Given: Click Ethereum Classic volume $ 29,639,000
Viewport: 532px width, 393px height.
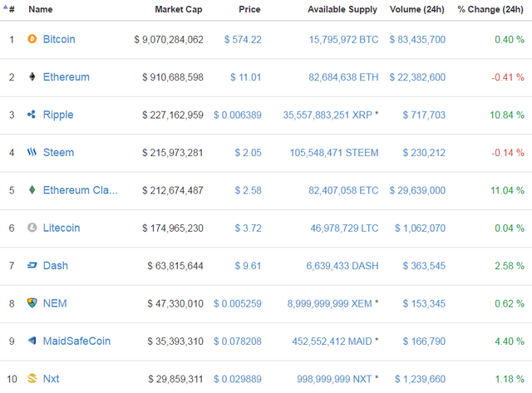Looking at the screenshot, I should pyautogui.click(x=417, y=190).
